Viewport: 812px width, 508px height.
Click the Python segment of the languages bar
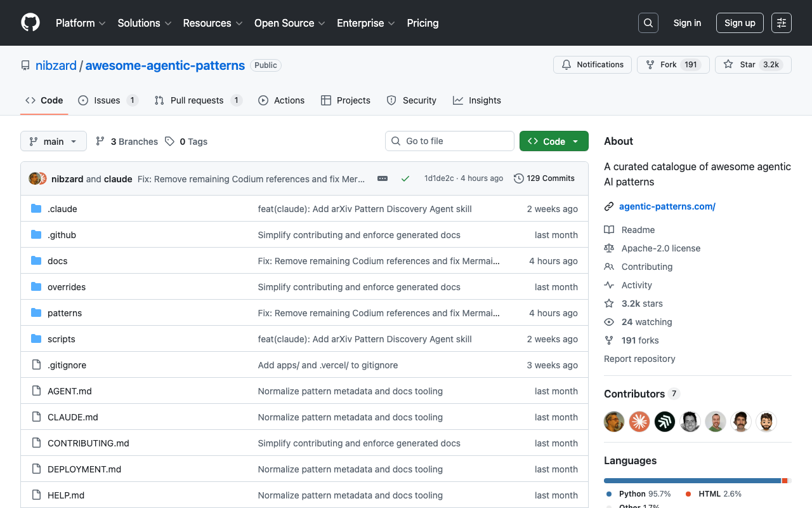pyautogui.click(x=691, y=481)
